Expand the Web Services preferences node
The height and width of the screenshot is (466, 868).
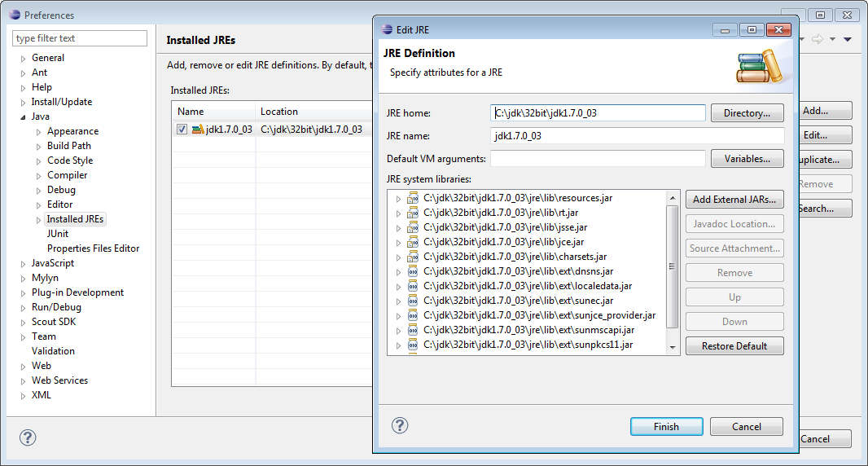(23, 381)
